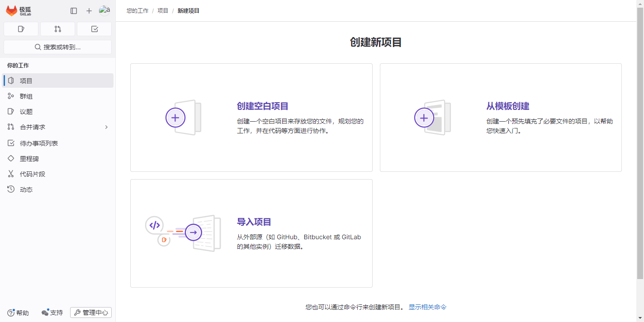The image size is (644, 322).
Task: Click 创建空白项目 card
Action: [x=251, y=118]
